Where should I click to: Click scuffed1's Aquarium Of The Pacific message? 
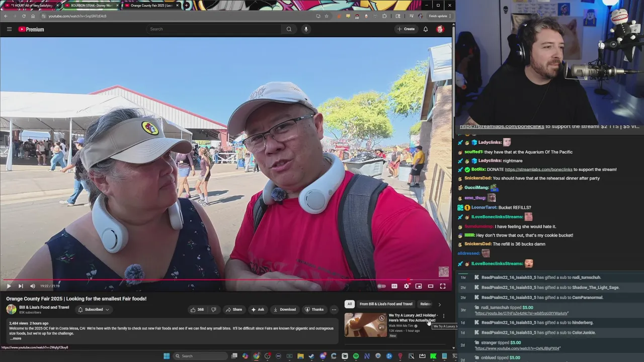click(528, 152)
